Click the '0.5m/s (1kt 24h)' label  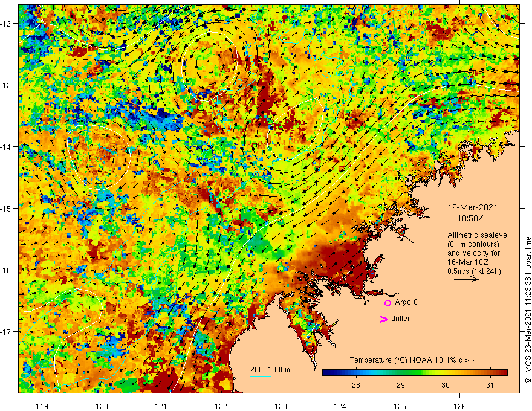point(474,271)
